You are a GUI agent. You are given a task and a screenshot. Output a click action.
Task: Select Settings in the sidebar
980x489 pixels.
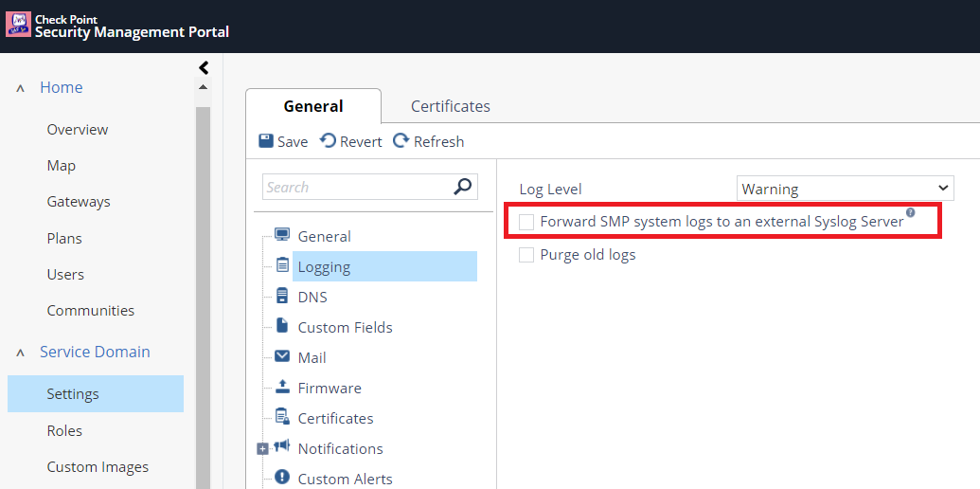pyautogui.click(x=96, y=394)
